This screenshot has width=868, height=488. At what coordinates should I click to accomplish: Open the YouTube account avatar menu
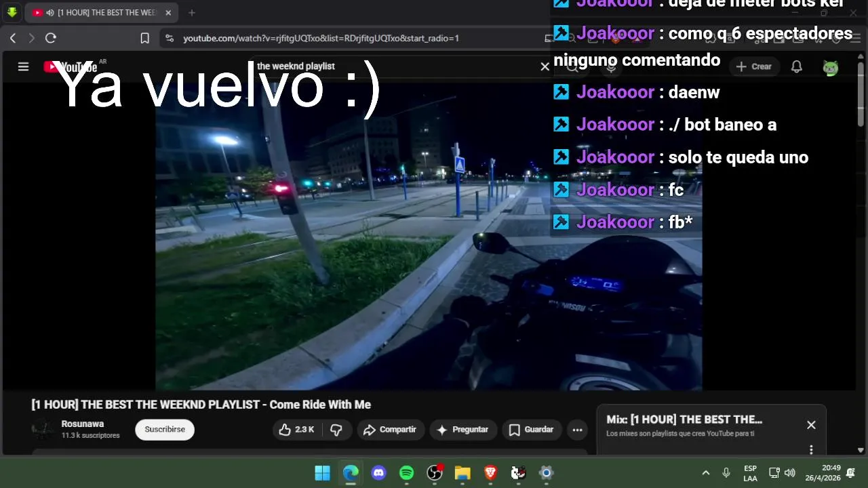[830, 66]
